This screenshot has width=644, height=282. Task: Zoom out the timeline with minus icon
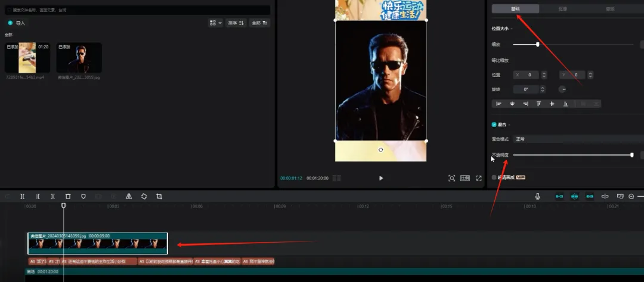click(631, 197)
